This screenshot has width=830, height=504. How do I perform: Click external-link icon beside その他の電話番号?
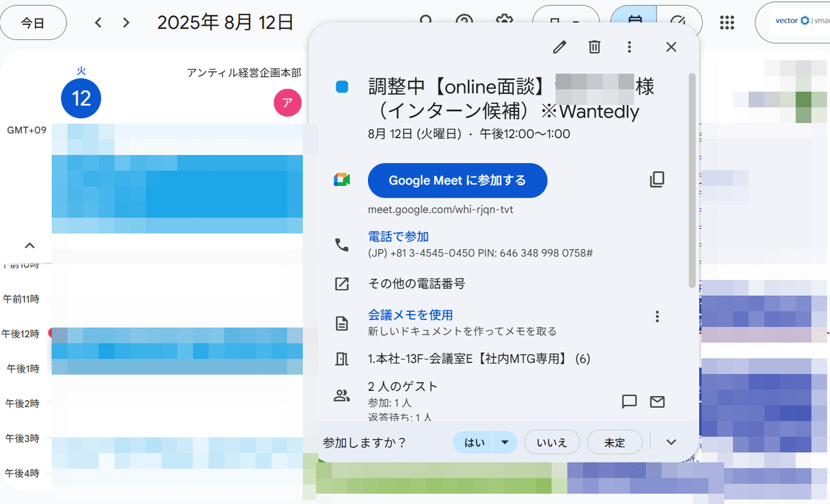[x=342, y=283]
